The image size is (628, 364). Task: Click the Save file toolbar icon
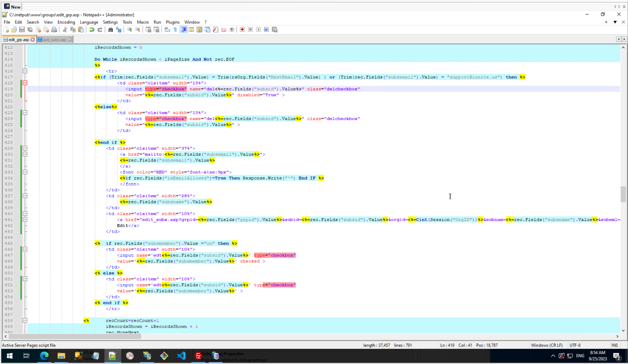(22, 30)
